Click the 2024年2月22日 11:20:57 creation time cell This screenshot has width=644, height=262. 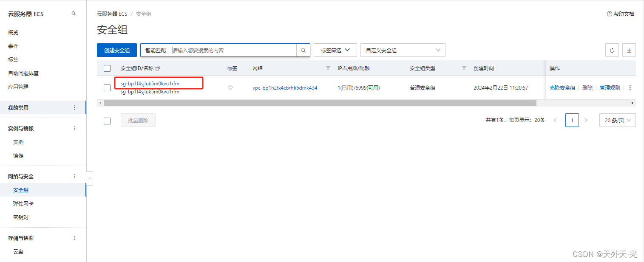click(x=501, y=88)
